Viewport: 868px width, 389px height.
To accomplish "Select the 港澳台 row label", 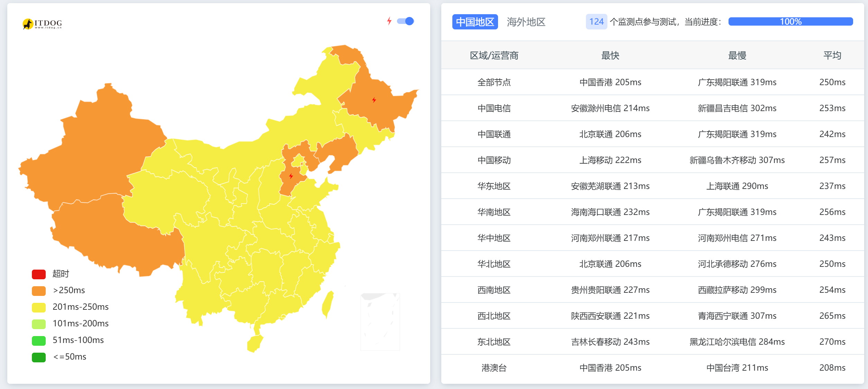I will [494, 368].
